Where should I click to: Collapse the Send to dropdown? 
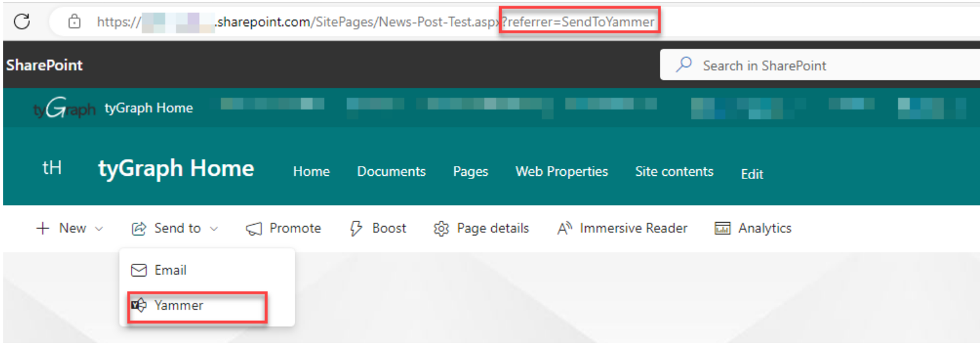(174, 229)
